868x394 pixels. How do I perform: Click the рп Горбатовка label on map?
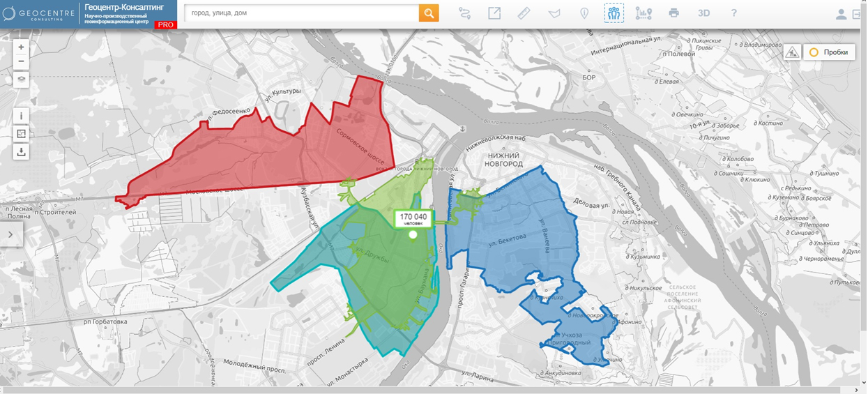click(x=105, y=322)
